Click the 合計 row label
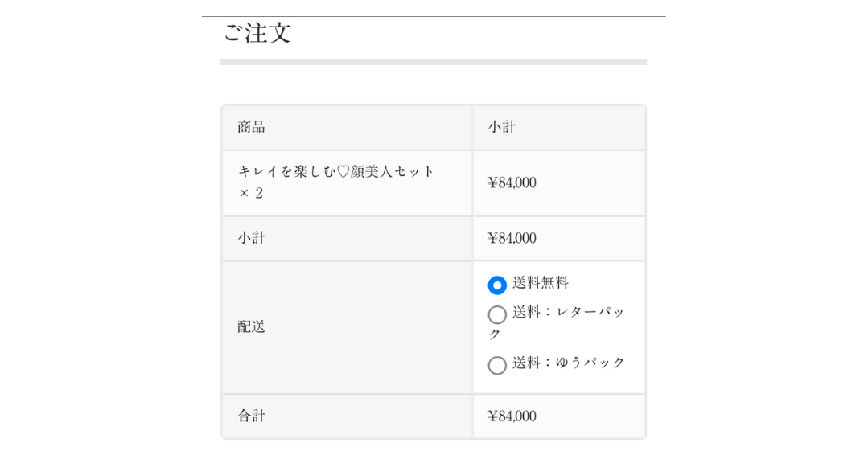 pyautogui.click(x=251, y=416)
